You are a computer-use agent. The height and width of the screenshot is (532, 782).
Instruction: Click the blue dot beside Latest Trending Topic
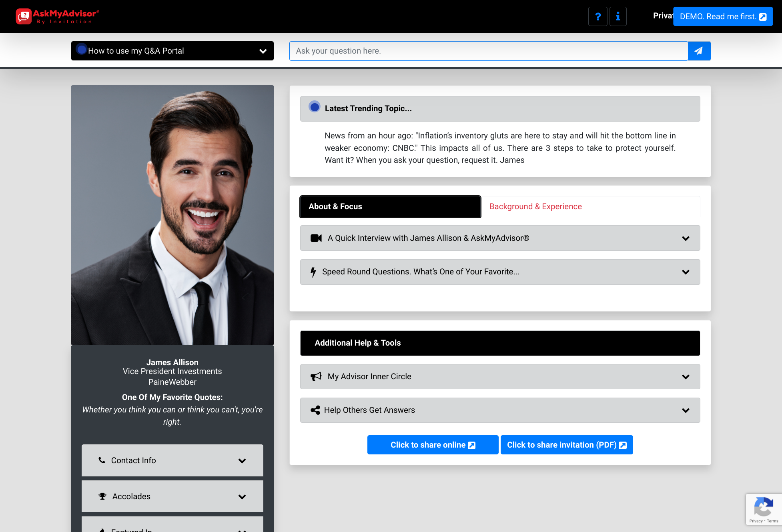[x=315, y=107]
